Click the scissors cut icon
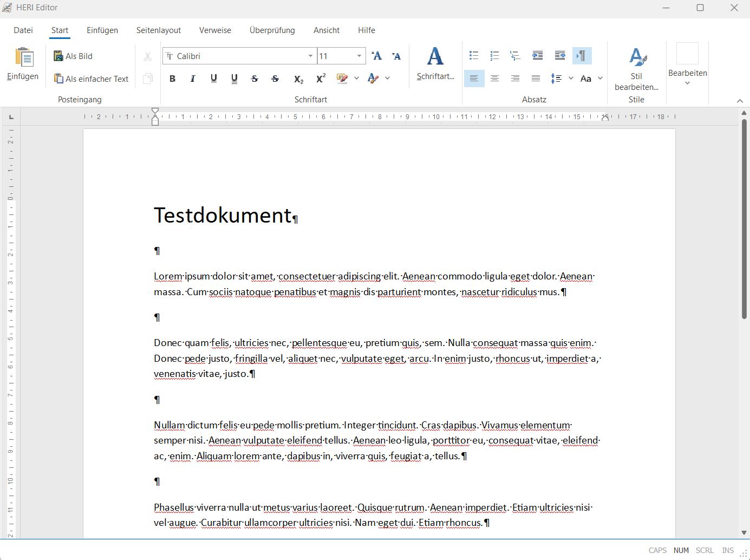The image size is (750, 560). tap(147, 56)
